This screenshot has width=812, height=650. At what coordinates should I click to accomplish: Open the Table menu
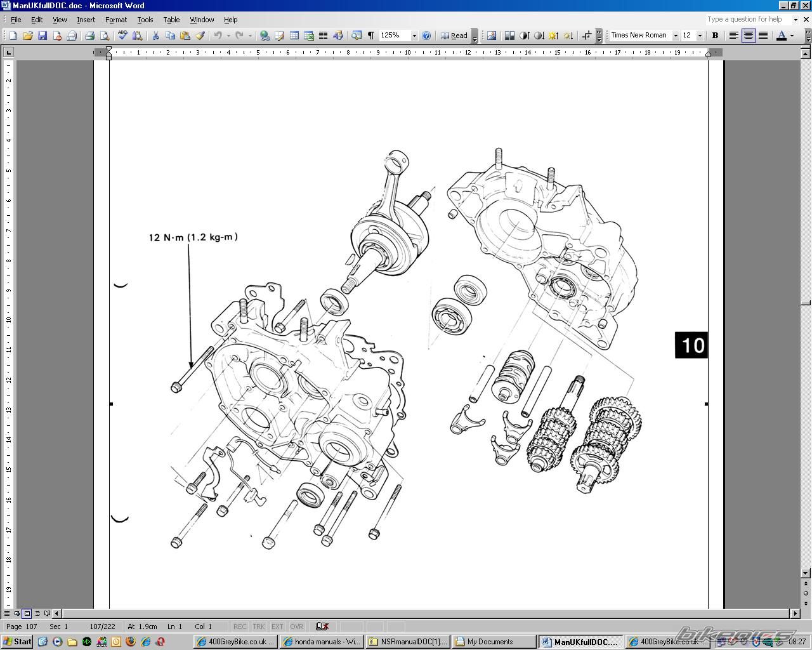point(171,20)
